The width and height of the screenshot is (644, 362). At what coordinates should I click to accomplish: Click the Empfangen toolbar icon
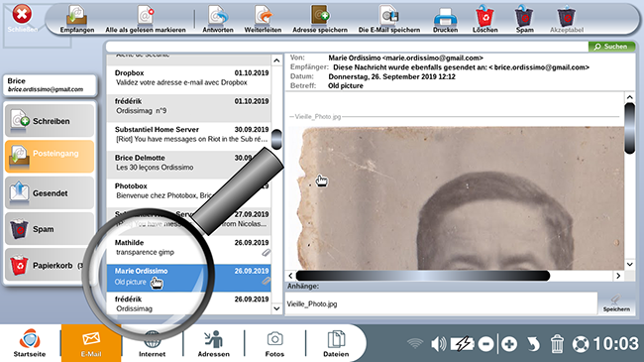(77, 19)
